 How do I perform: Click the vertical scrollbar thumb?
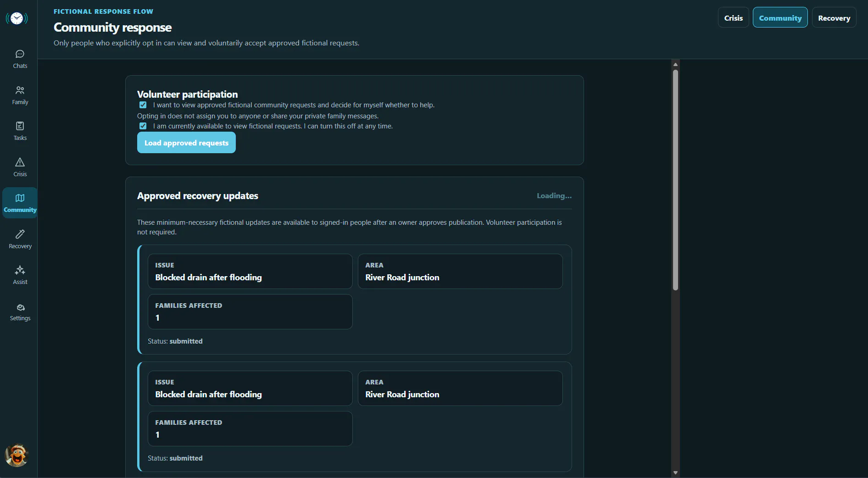pos(675,180)
